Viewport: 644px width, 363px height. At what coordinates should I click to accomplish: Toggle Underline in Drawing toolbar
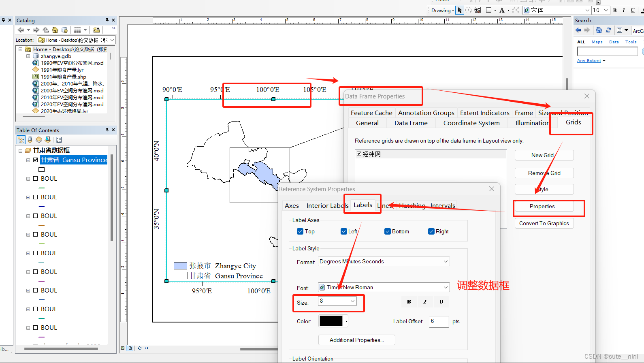[633, 11]
